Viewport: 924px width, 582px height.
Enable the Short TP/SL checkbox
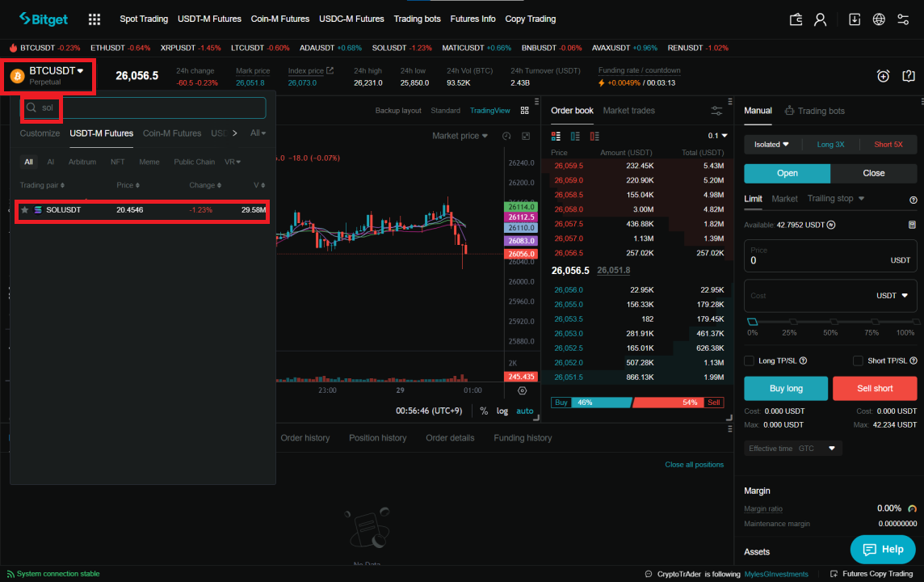pos(858,361)
